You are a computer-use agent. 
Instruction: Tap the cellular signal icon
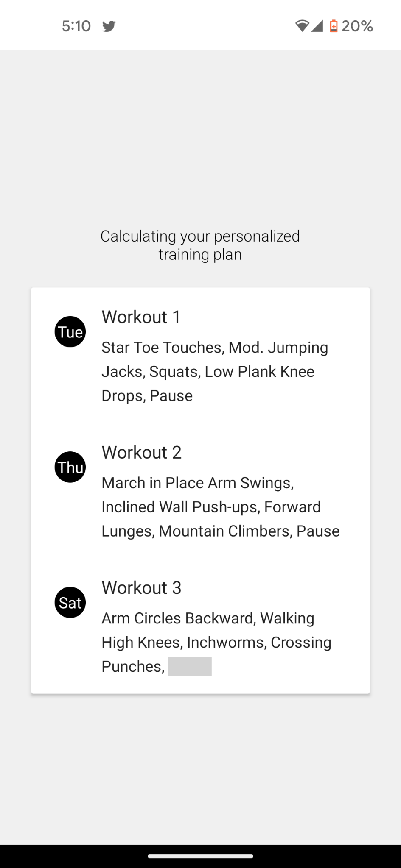click(317, 26)
